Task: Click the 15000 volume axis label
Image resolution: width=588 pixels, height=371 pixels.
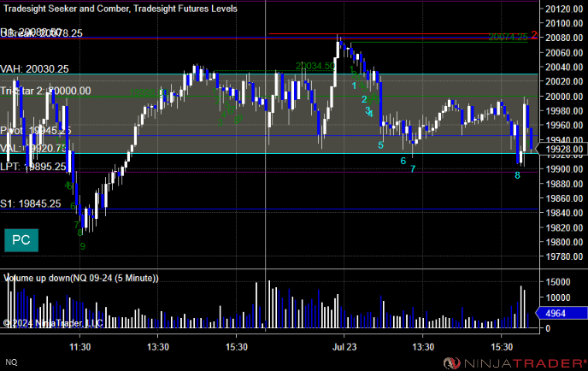Action: click(x=557, y=282)
